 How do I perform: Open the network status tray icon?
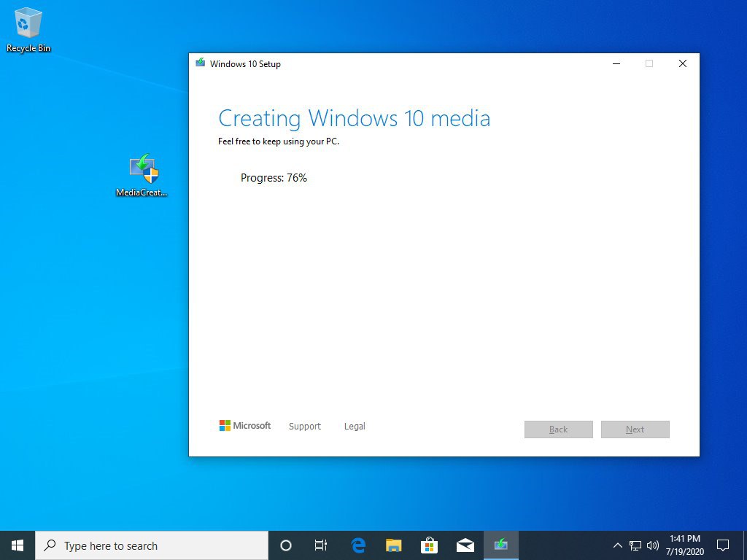[x=635, y=545]
